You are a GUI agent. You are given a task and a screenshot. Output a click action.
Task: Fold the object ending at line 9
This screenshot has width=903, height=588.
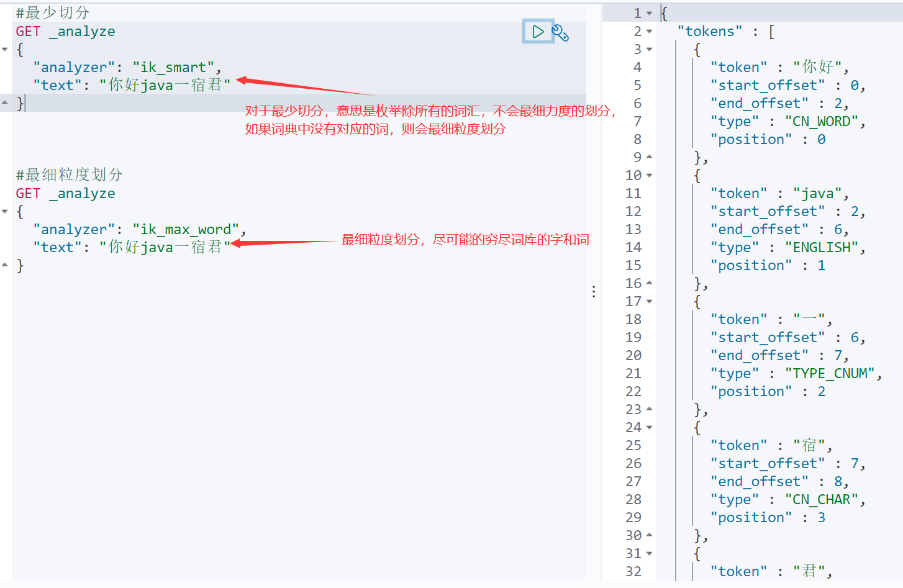click(x=650, y=157)
